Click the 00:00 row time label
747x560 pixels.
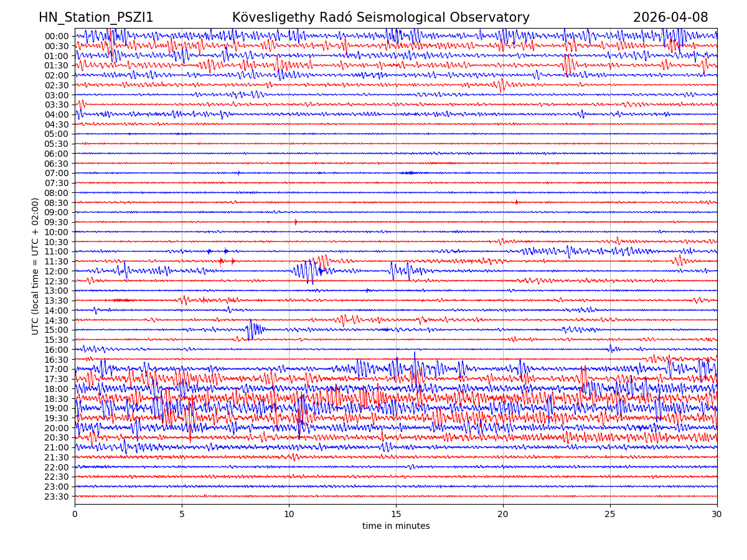coord(57,36)
